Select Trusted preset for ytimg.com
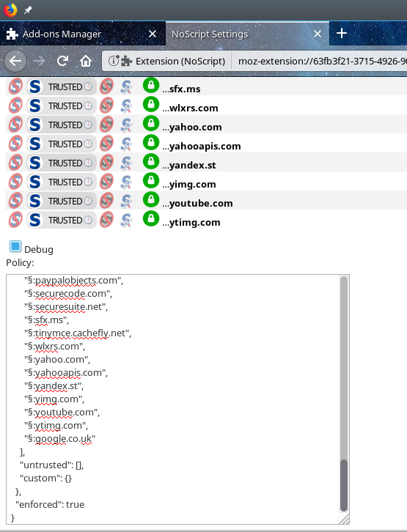 click(62, 220)
